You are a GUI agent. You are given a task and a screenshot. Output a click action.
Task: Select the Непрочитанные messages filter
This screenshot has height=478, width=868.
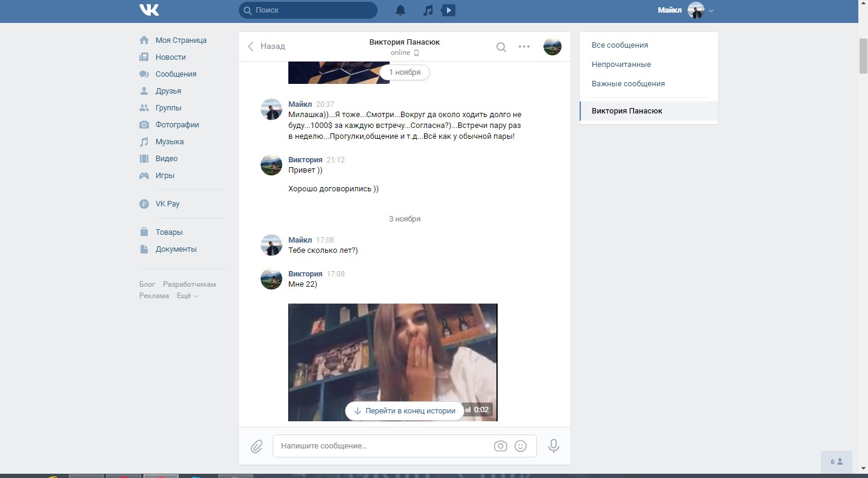coord(621,65)
